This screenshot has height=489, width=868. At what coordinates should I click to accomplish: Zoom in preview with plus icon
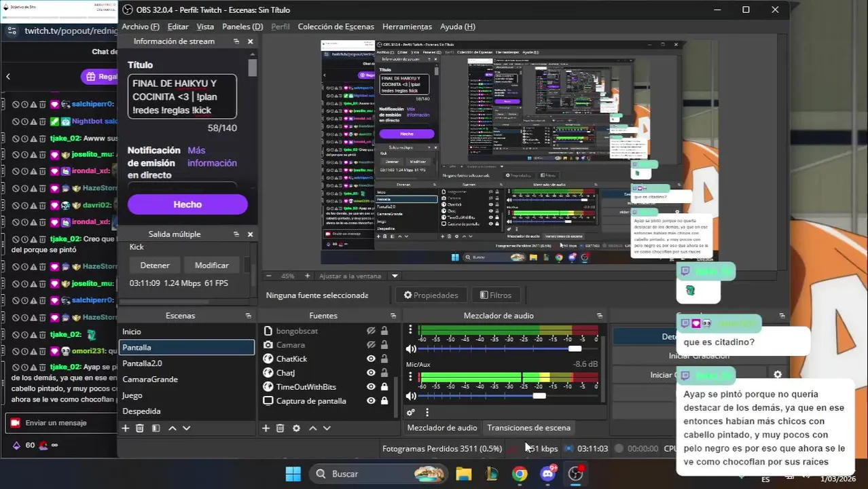pos(307,276)
